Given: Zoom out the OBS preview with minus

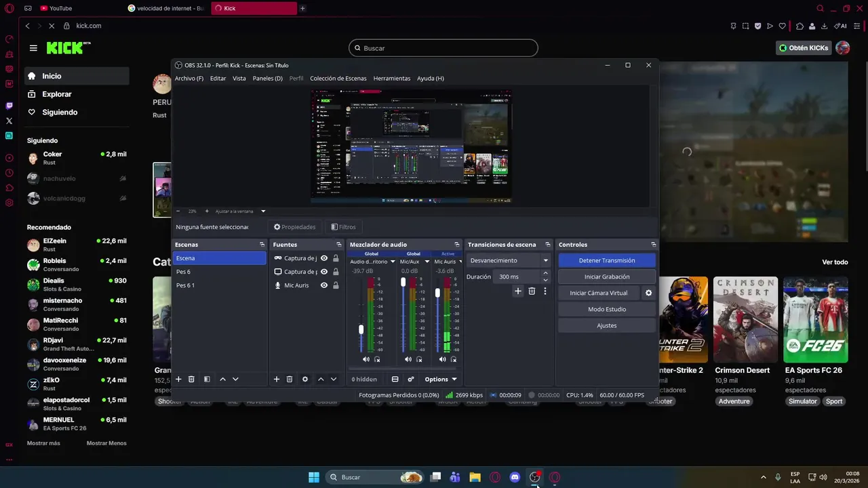Looking at the screenshot, I should coord(178,211).
